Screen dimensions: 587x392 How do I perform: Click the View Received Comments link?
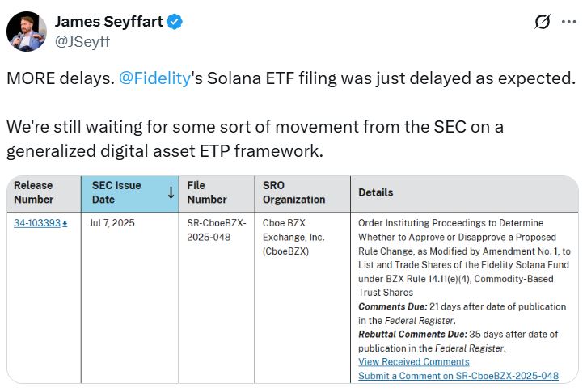tap(413, 361)
